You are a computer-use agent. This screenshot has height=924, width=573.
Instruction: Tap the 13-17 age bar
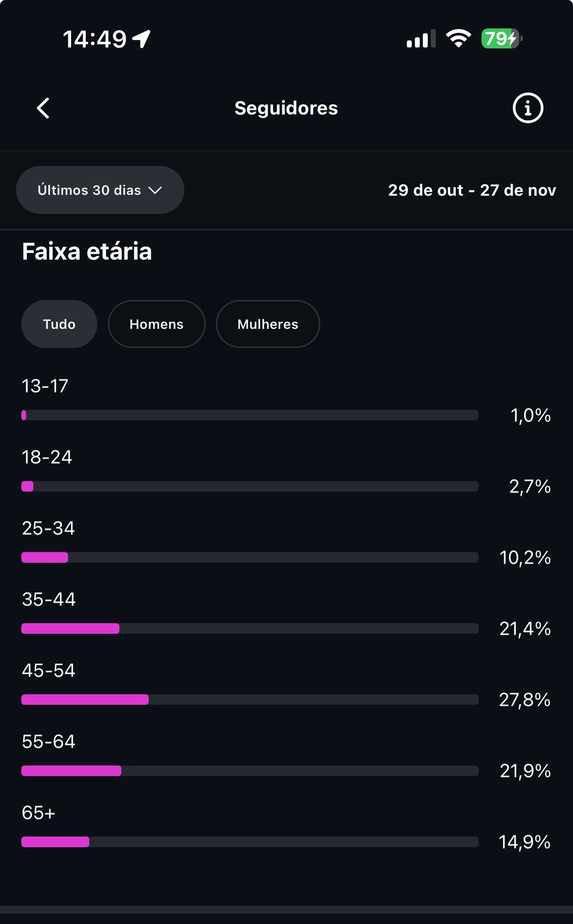click(x=250, y=415)
